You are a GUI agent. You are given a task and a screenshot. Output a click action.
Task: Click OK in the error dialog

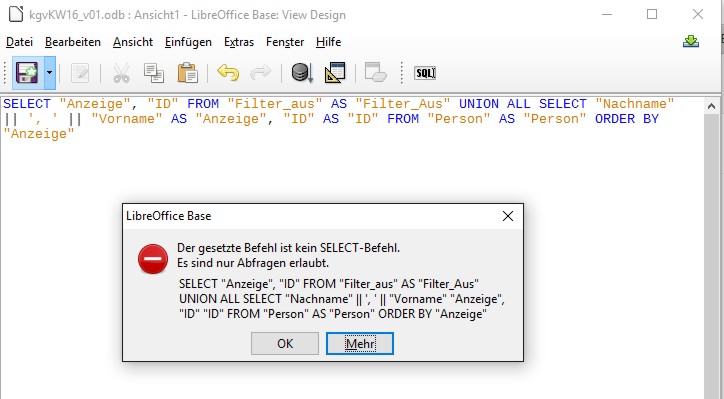click(285, 344)
